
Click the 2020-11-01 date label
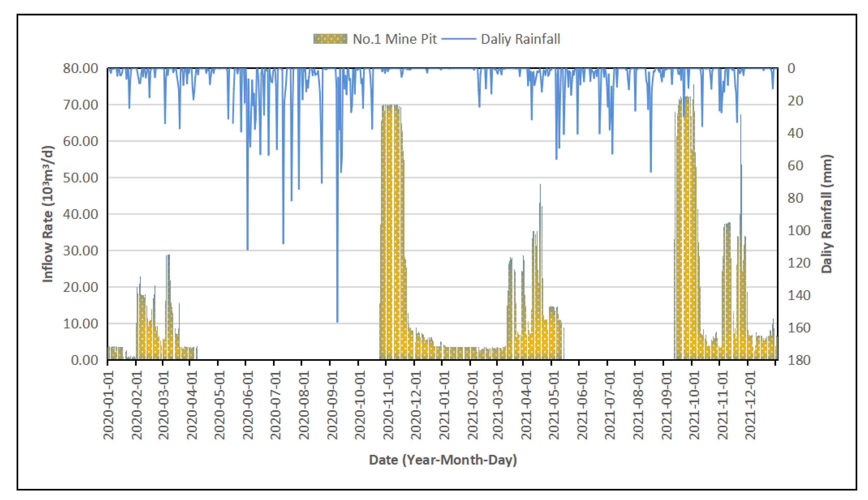coord(388,405)
